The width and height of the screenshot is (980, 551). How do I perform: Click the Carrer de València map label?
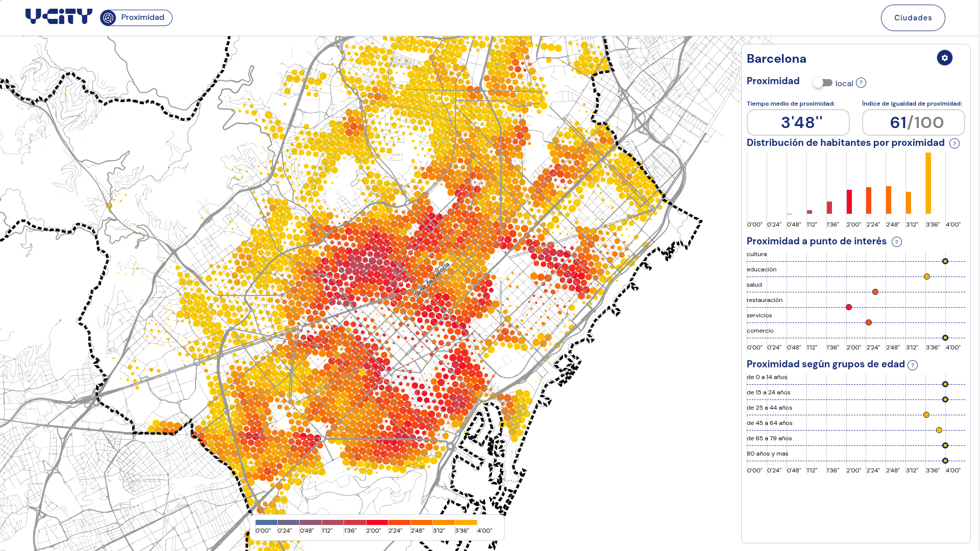tap(432, 281)
